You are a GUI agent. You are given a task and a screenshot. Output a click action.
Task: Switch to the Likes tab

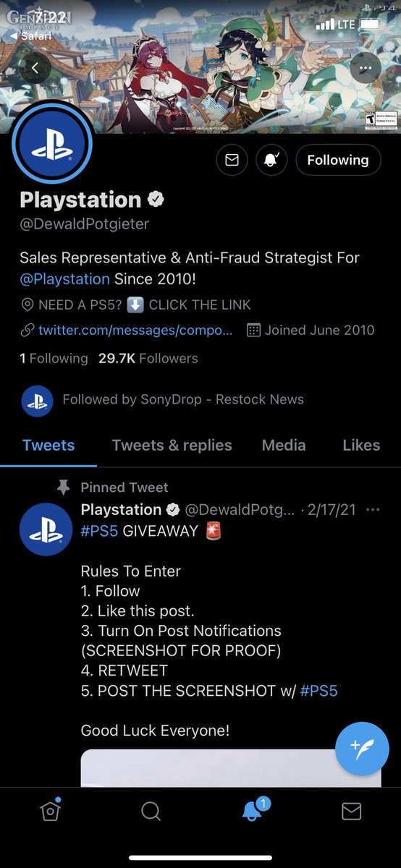tap(361, 446)
